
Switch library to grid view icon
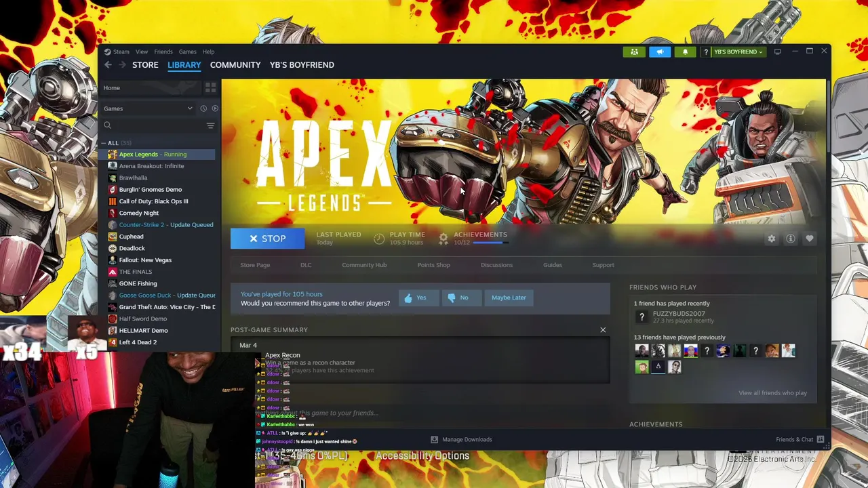210,88
